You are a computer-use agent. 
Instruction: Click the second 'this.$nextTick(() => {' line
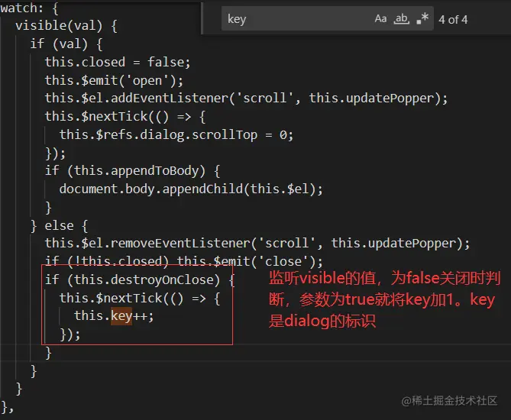click(140, 298)
